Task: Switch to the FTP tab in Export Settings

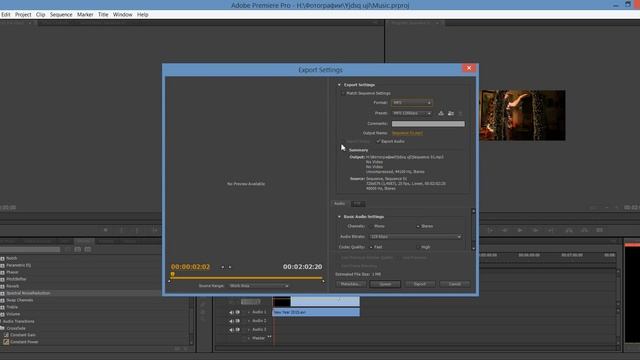Action: tap(358, 203)
